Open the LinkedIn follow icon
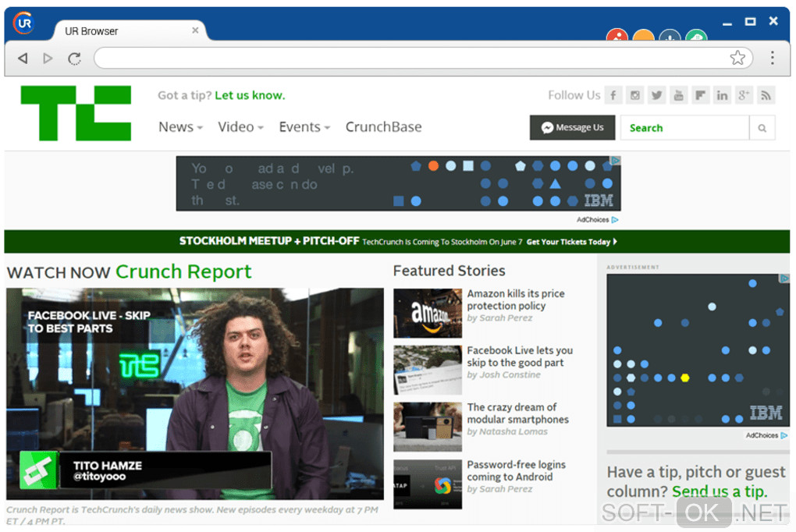 722,95
